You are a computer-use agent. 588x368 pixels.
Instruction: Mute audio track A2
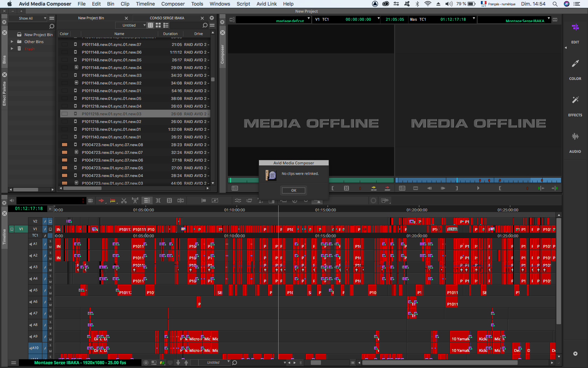pos(50,259)
